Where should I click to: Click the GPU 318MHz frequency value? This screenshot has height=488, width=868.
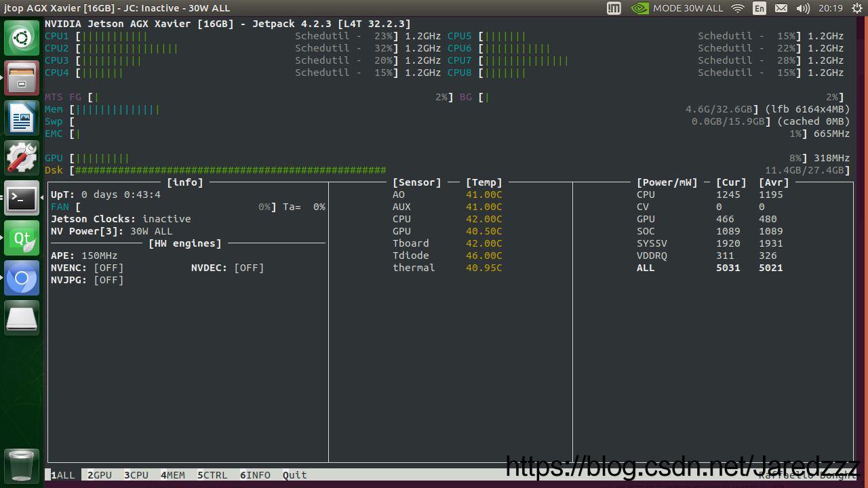(831, 158)
